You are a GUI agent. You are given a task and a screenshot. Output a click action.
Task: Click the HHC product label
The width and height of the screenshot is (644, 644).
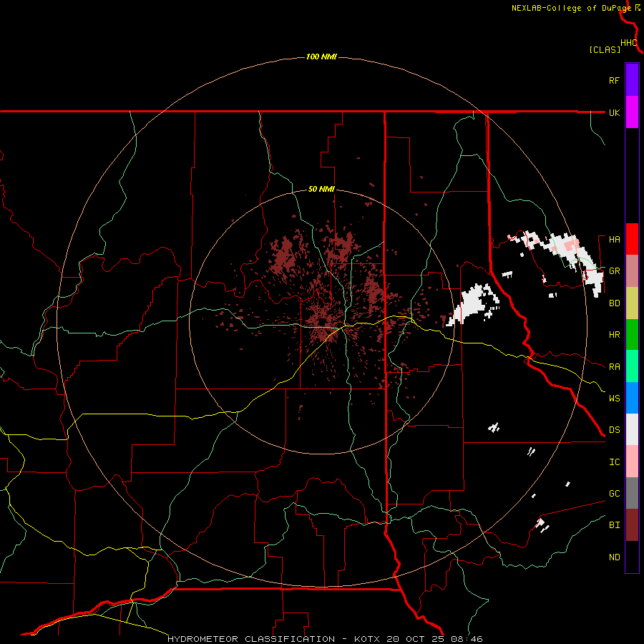628,43
